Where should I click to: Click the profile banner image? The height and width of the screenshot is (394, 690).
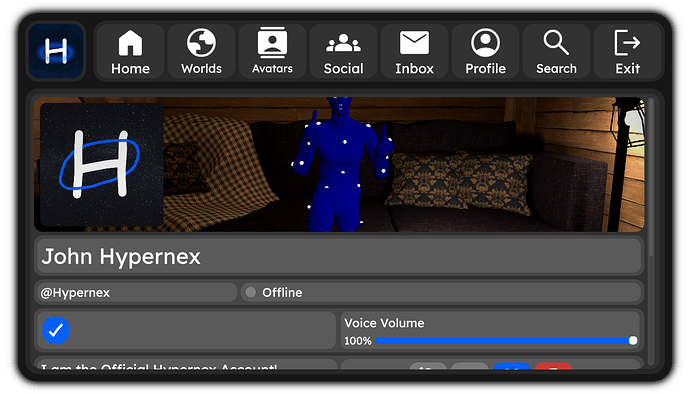coord(339,165)
